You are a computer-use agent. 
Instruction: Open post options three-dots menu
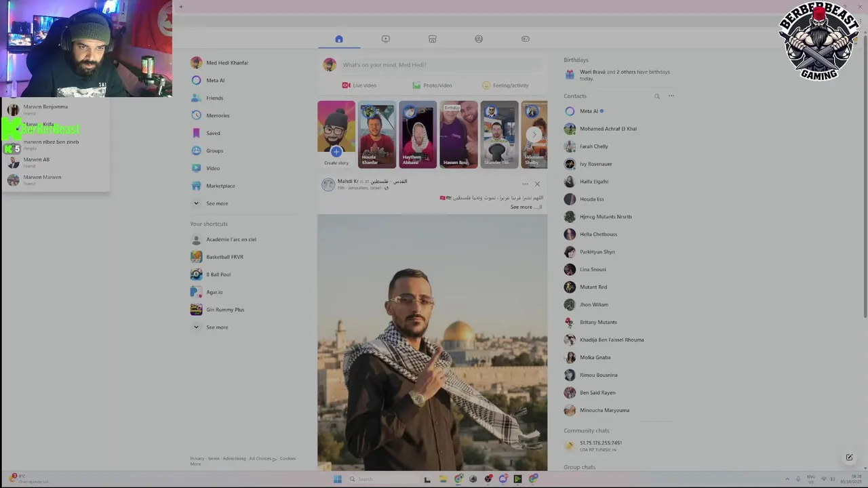coord(525,184)
